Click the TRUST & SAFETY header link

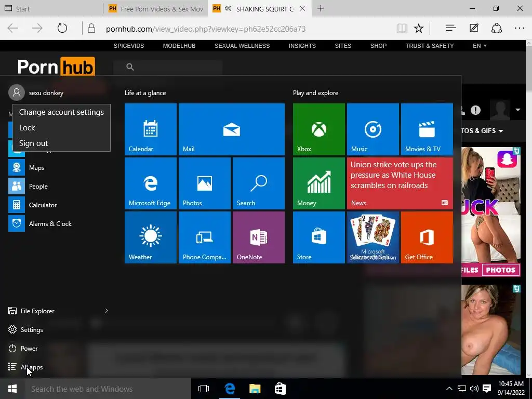coord(430,46)
